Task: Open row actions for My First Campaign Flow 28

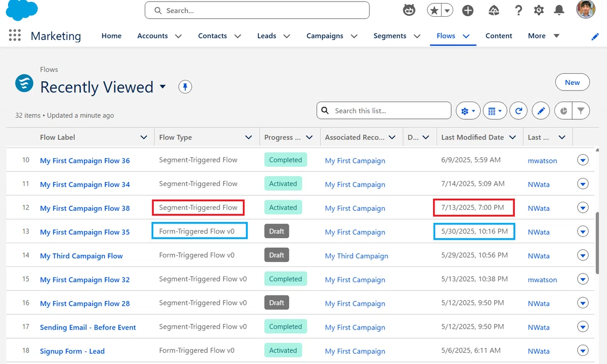Action: coord(583,303)
